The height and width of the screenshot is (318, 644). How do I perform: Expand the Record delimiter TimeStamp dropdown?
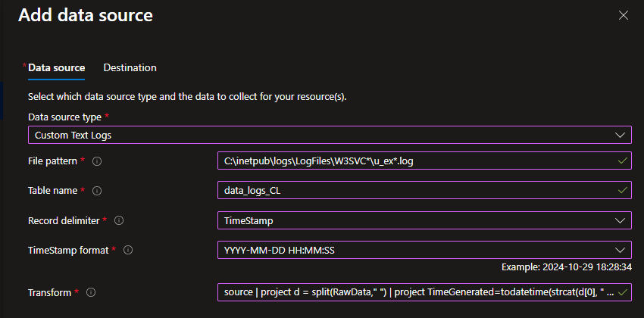click(425, 221)
